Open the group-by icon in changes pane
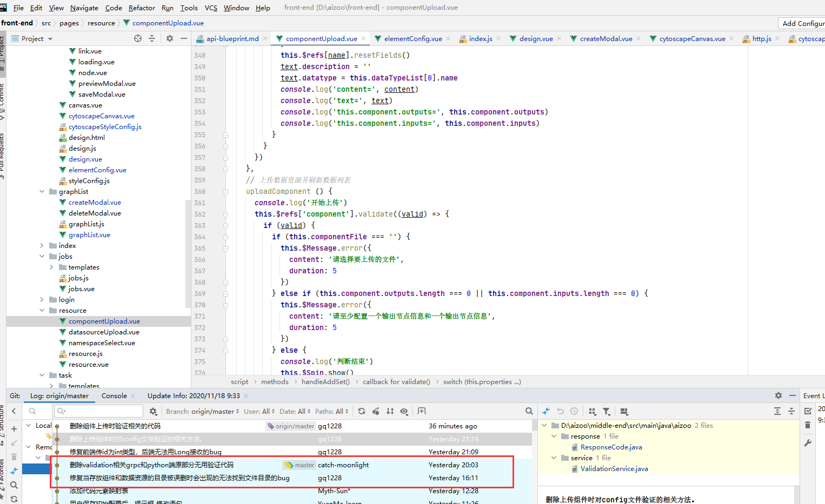This screenshot has width=825, height=504. tap(593, 411)
